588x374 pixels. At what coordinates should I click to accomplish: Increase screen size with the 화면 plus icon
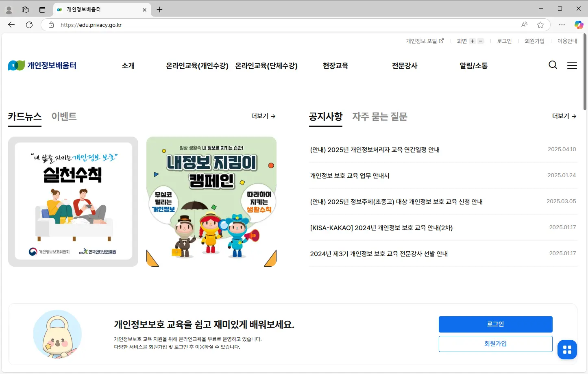pyautogui.click(x=472, y=41)
